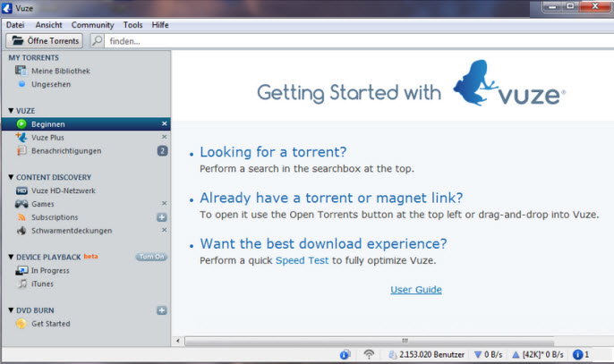
Task: Select Meine Bibliothek library icon
Action: click(21, 71)
